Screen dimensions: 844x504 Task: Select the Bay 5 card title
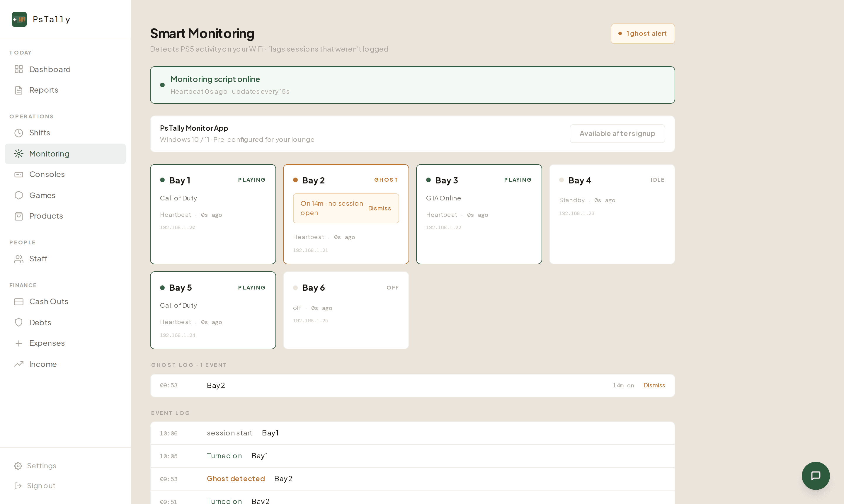click(181, 288)
